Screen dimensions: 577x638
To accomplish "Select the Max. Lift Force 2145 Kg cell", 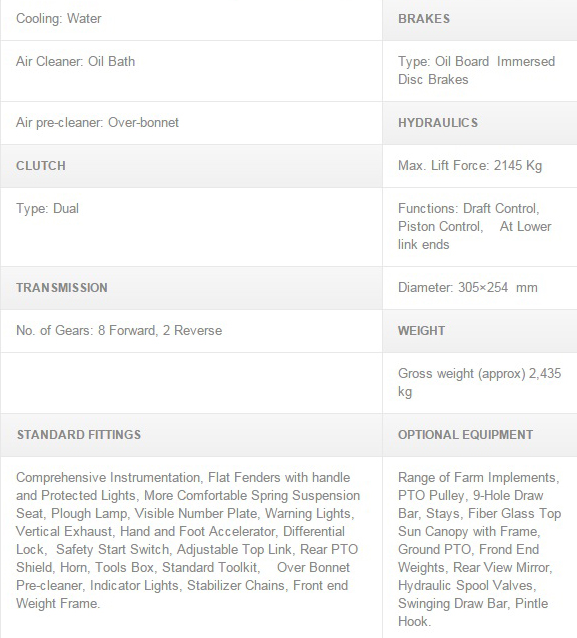I will click(480, 166).
